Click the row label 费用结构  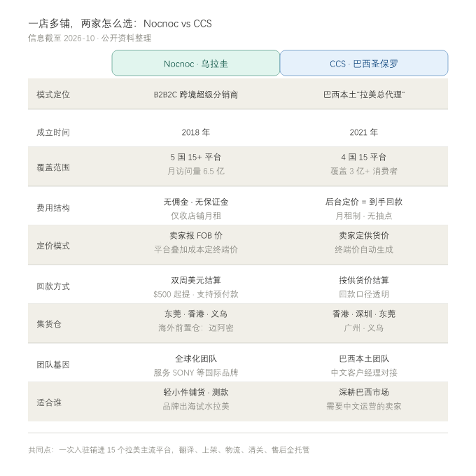[53, 208]
